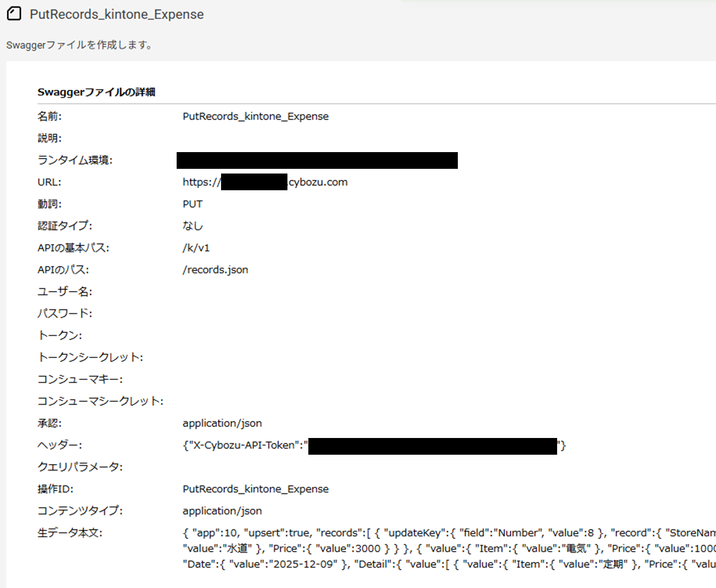Click the '操作ID:' label

coord(55,489)
